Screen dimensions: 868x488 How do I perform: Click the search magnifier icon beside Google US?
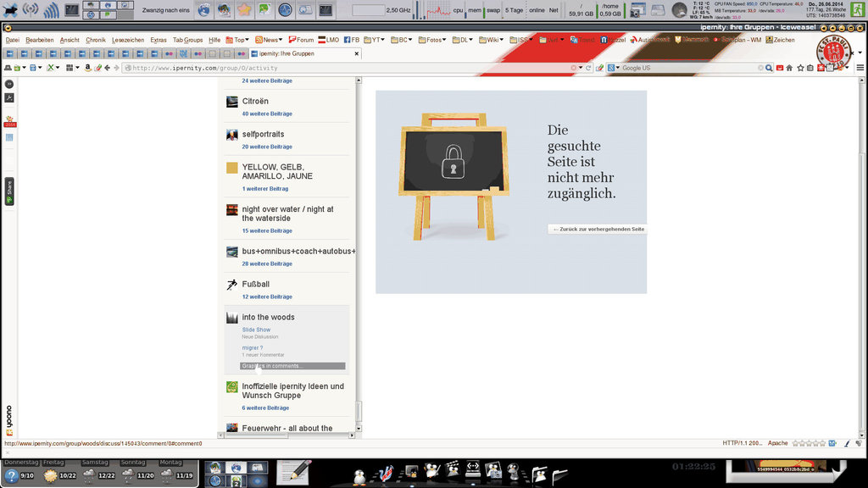pos(769,68)
